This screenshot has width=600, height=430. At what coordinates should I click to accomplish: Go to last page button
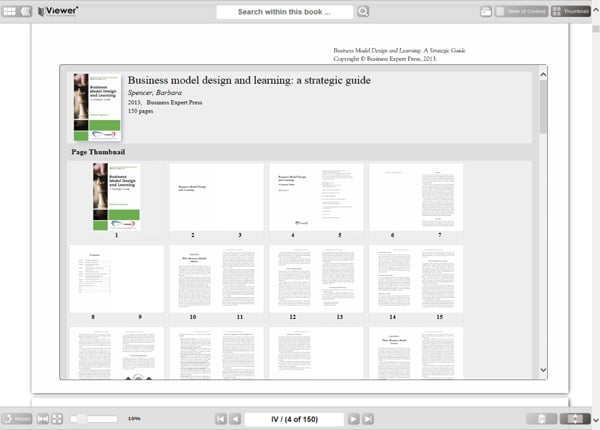pos(368,419)
